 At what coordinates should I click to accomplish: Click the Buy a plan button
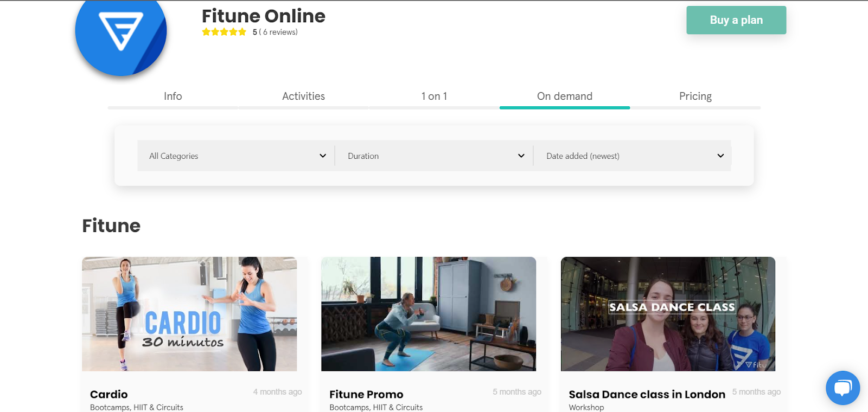point(736,20)
